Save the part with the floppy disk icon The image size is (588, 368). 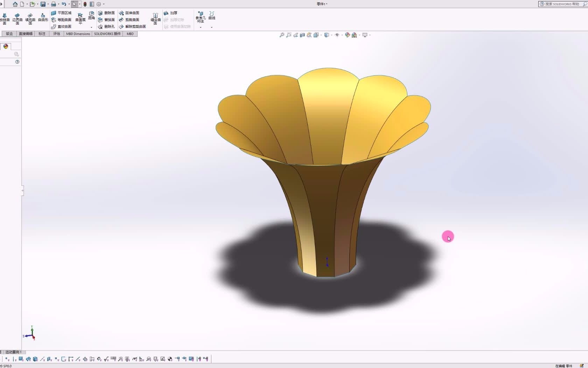[43, 4]
